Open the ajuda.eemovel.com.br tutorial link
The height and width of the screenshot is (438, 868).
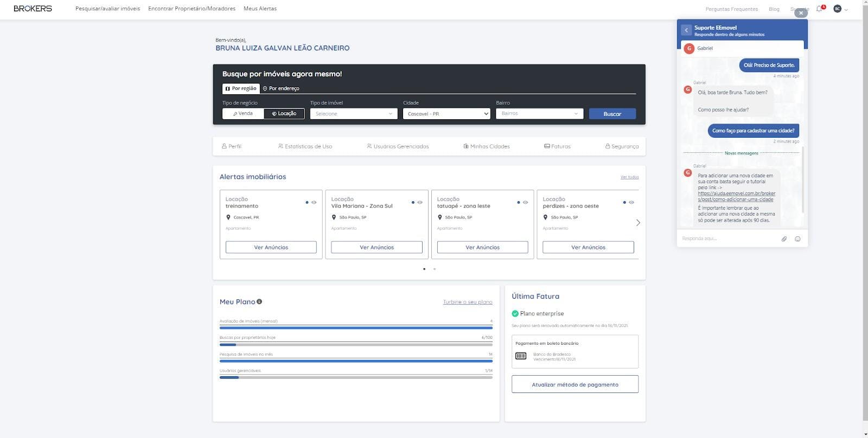coord(736,196)
